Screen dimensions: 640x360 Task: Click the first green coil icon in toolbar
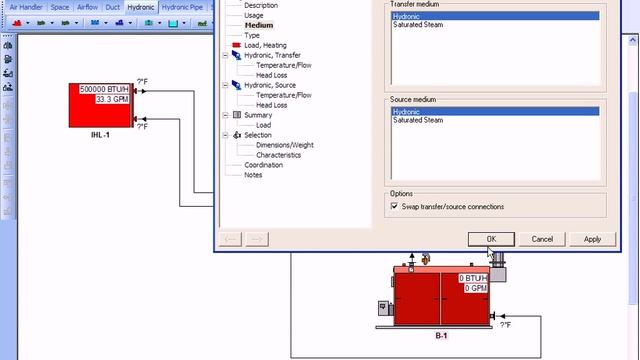(41, 23)
